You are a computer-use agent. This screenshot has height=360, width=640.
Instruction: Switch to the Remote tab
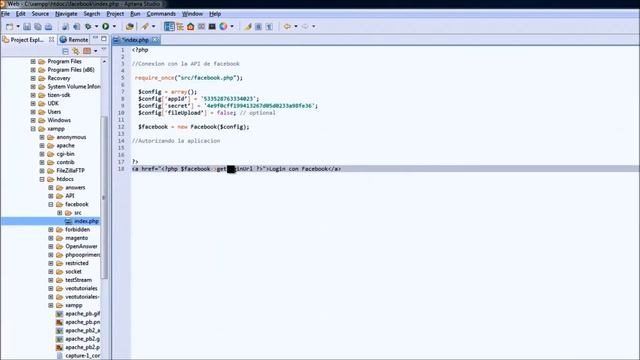(74, 40)
